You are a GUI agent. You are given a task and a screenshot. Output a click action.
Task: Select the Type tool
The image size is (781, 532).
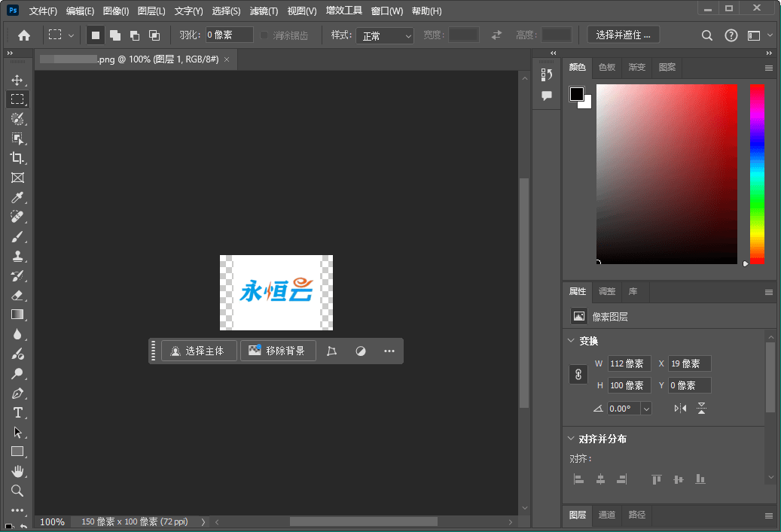(17, 412)
